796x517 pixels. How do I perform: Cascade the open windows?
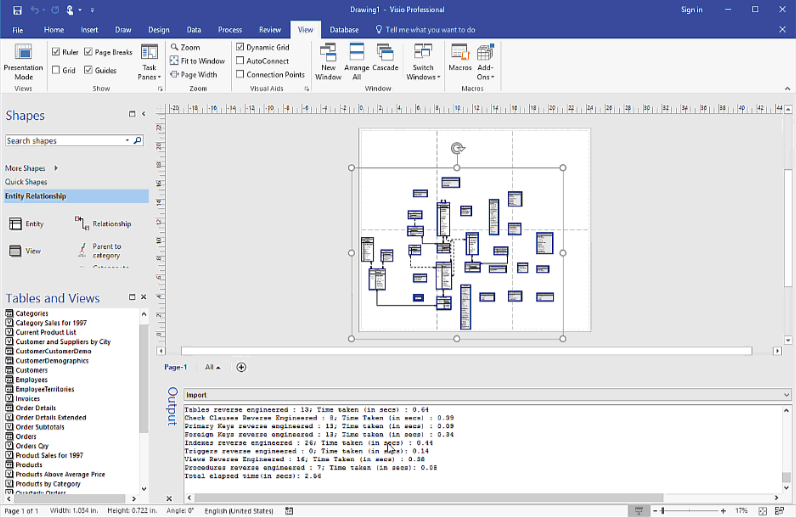[x=385, y=57]
